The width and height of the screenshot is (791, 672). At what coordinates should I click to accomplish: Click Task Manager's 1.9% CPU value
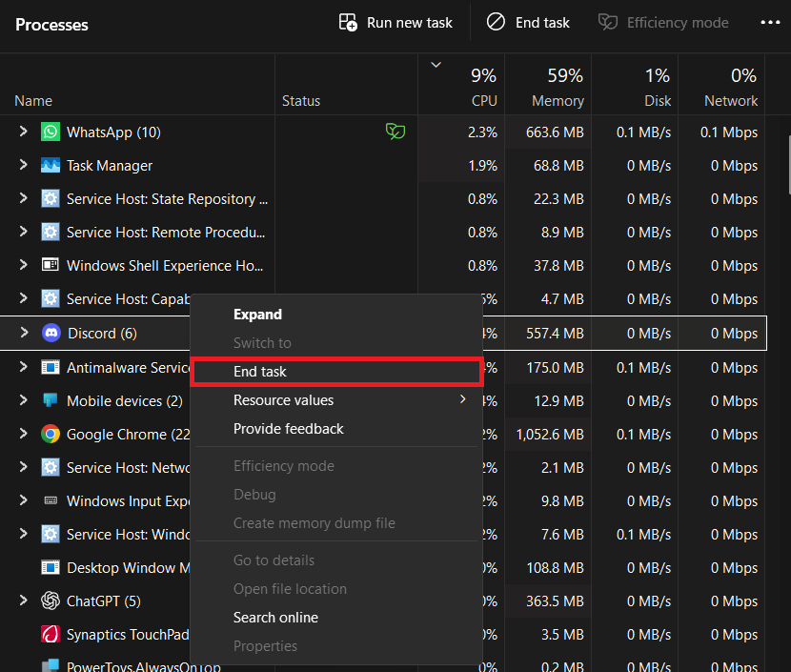pos(483,166)
